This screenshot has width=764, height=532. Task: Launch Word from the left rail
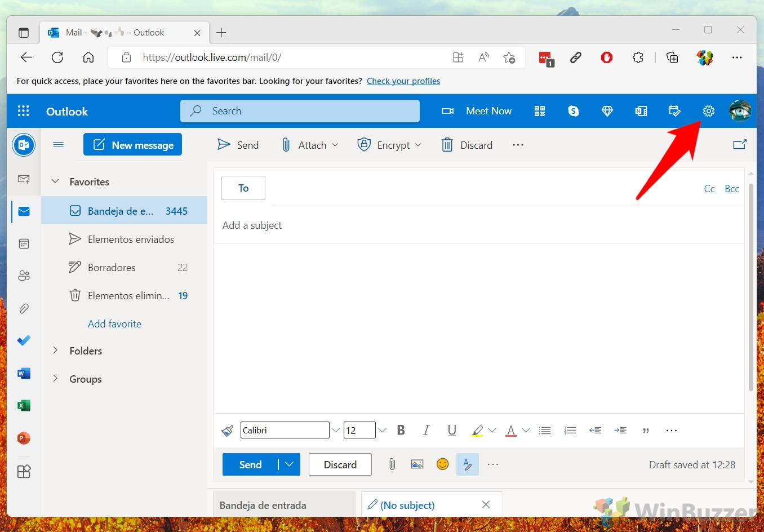point(24,373)
